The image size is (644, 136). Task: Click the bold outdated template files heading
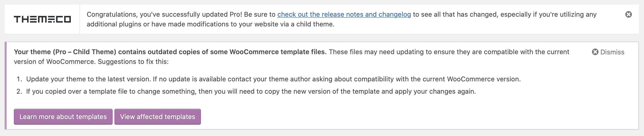170,52
